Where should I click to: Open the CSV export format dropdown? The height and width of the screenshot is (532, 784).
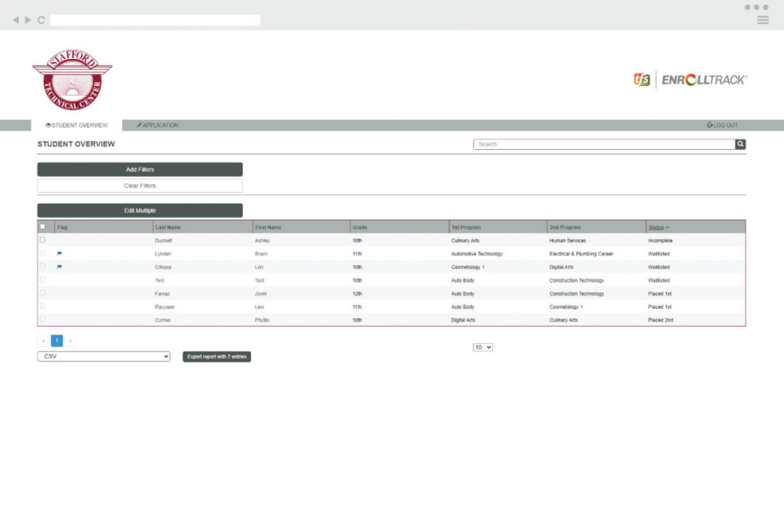(x=103, y=356)
